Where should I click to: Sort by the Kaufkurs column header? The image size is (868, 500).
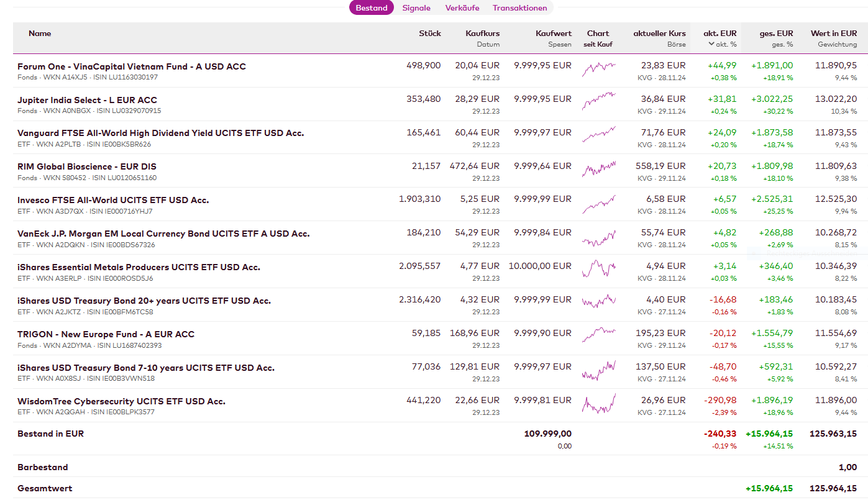point(482,34)
